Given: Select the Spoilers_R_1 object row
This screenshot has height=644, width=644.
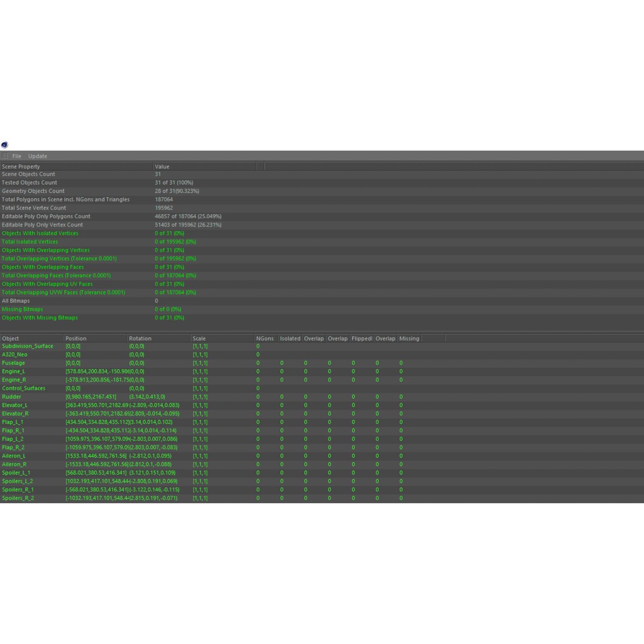Looking at the screenshot, I should [322, 490].
